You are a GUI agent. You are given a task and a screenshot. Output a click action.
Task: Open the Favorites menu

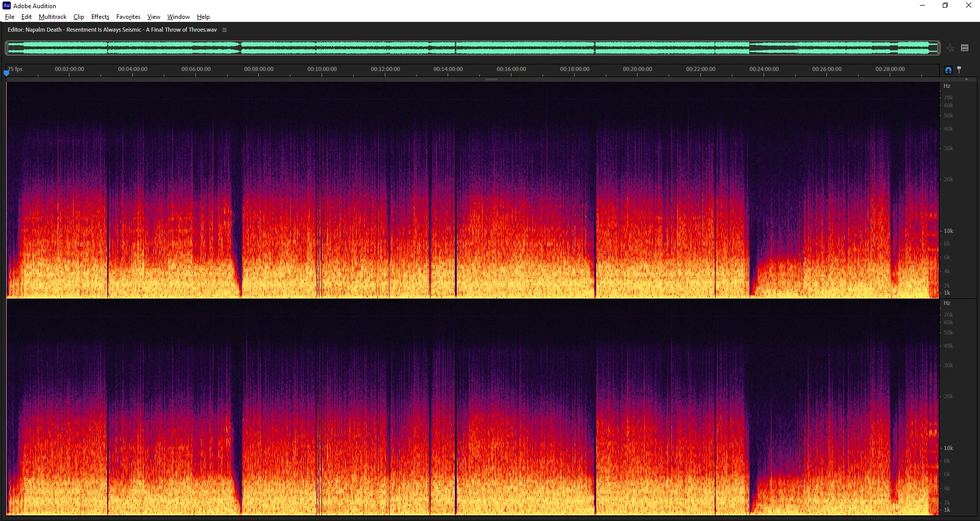[x=128, y=17]
